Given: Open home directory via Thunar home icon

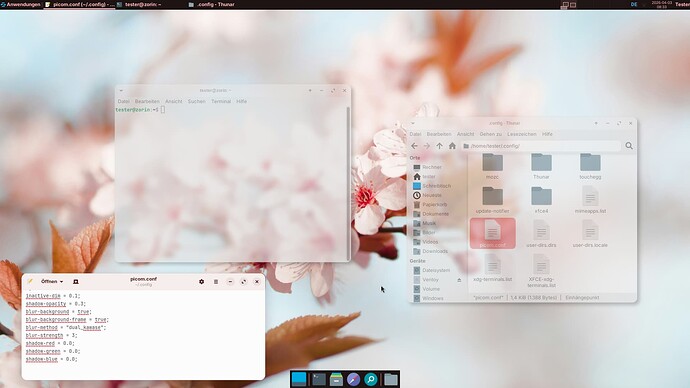Looking at the screenshot, I should [x=452, y=146].
